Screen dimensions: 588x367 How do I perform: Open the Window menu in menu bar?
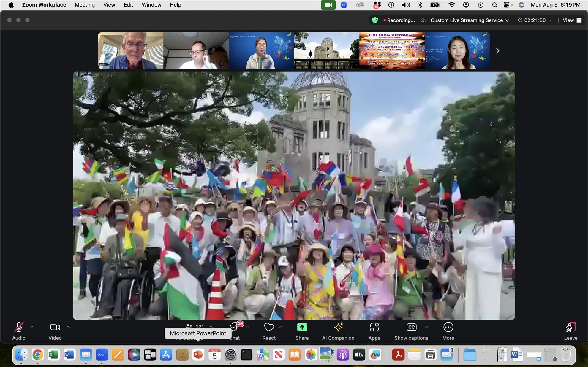point(151,5)
